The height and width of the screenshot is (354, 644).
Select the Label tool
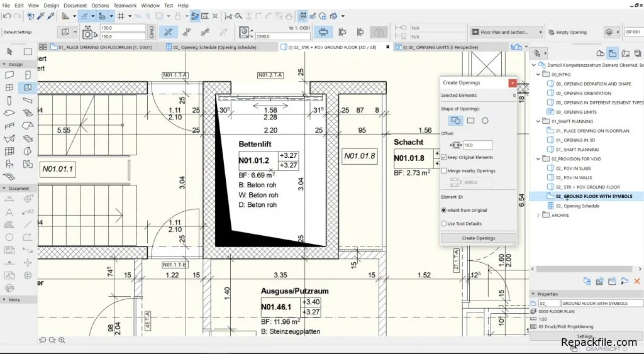tap(28, 213)
